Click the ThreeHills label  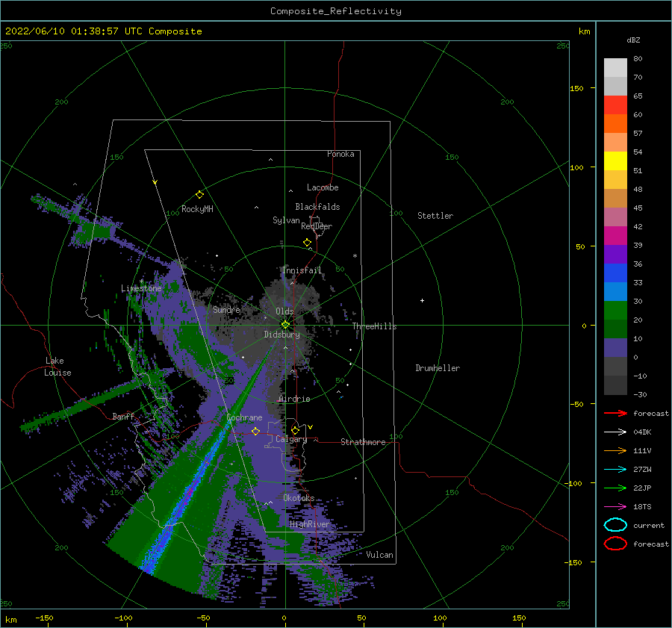coord(375,326)
